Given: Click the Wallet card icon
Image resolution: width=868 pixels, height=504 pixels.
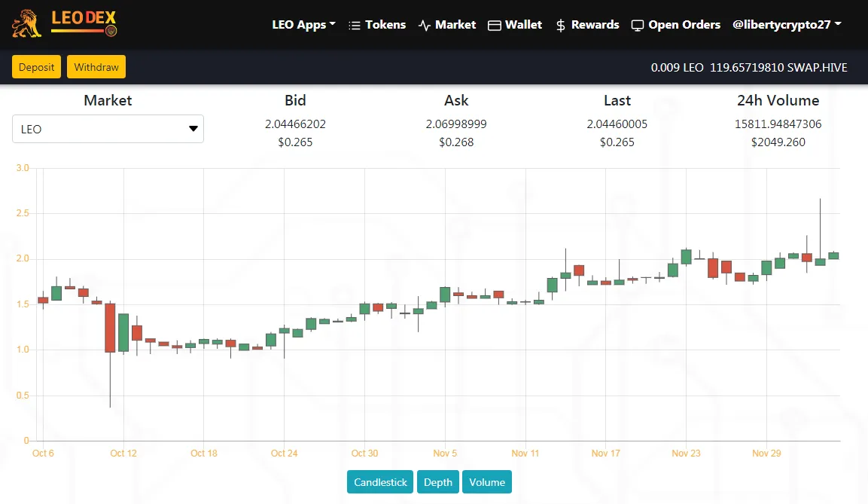Looking at the screenshot, I should tap(495, 26).
